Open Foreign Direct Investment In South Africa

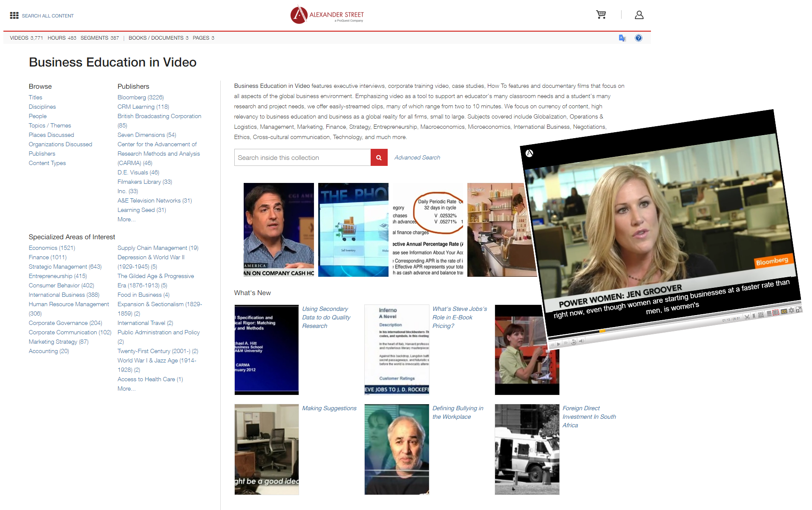point(589,417)
